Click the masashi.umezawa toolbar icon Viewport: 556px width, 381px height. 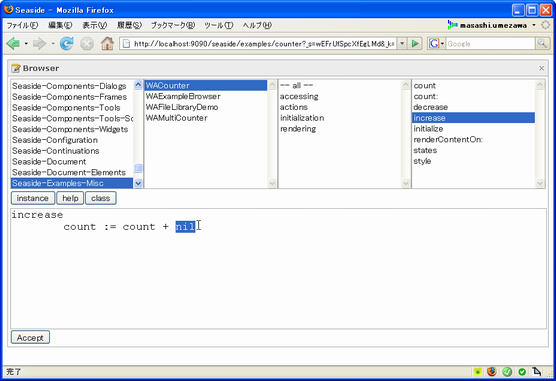click(x=452, y=25)
